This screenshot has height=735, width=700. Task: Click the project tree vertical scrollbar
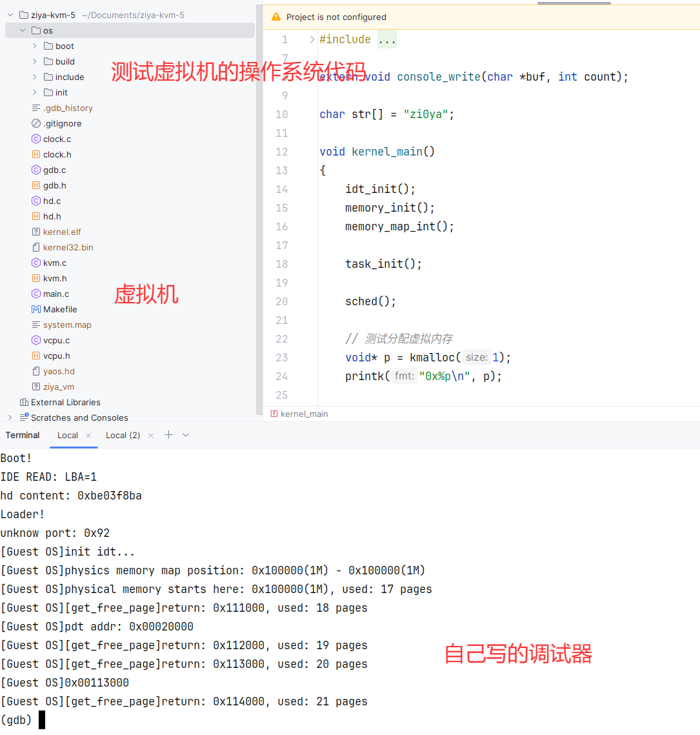[259, 211]
